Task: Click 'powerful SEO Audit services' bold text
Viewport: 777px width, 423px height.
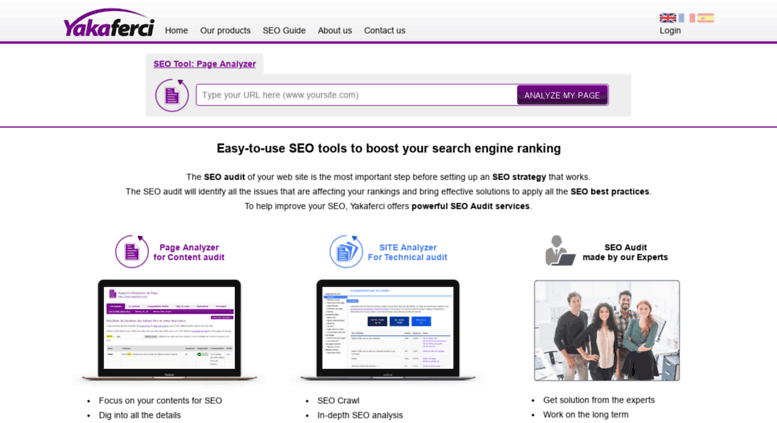Action: (x=470, y=206)
